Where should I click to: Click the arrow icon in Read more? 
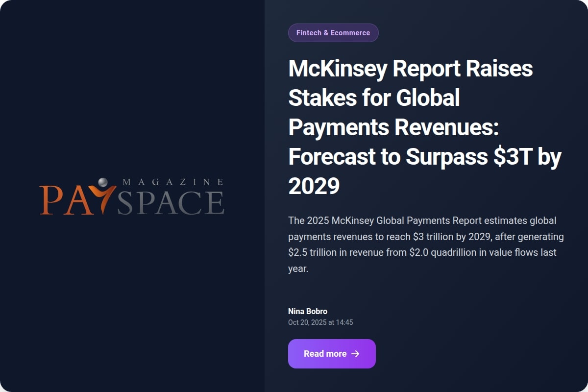[x=356, y=354]
